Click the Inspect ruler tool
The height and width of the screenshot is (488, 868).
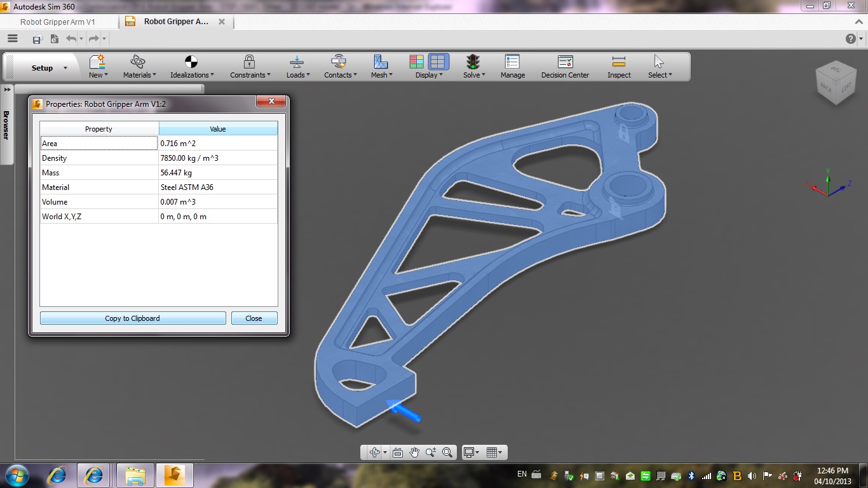[x=619, y=67]
